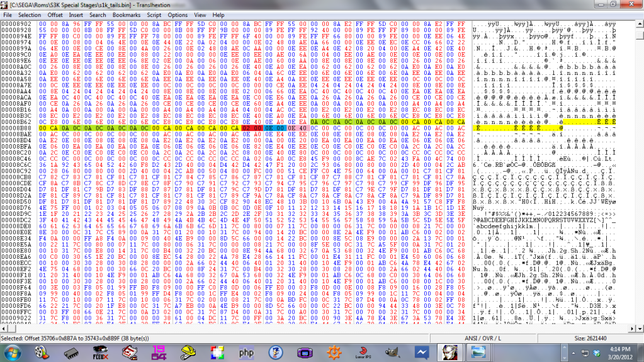
Task: Click the vertical scrollbar up arrow
Action: click(x=640, y=25)
